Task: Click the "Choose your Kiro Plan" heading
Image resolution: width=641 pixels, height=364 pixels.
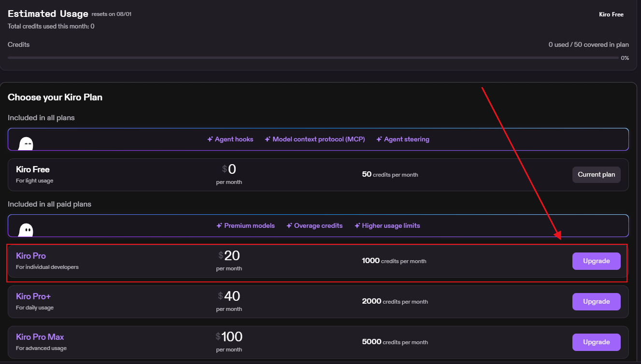Action: 55,97
